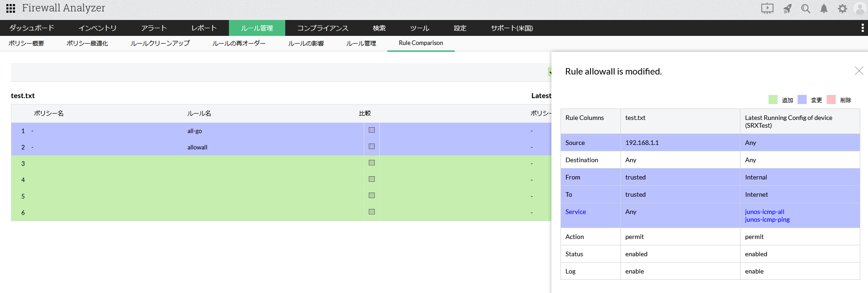Open the notification bell
Viewport: 868px width, 293px height.
click(823, 9)
